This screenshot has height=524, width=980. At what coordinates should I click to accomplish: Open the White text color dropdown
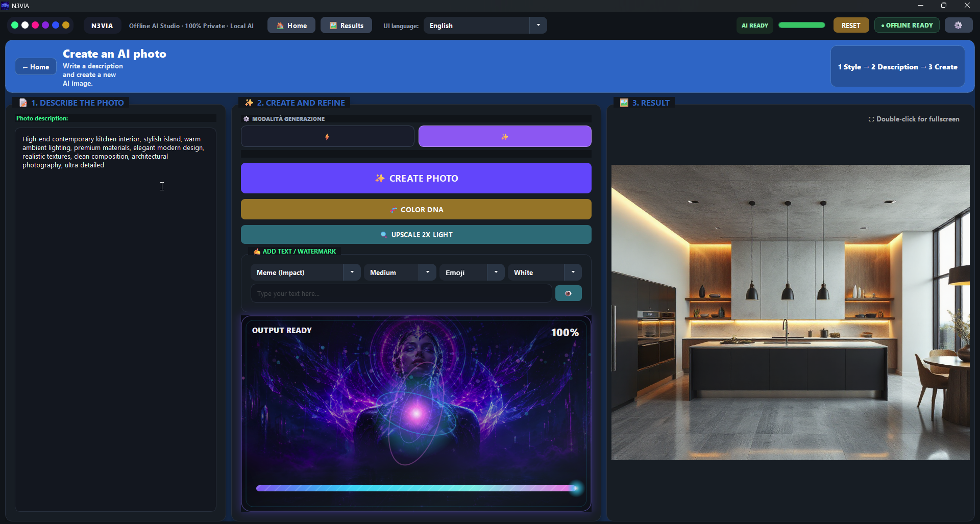coord(545,272)
